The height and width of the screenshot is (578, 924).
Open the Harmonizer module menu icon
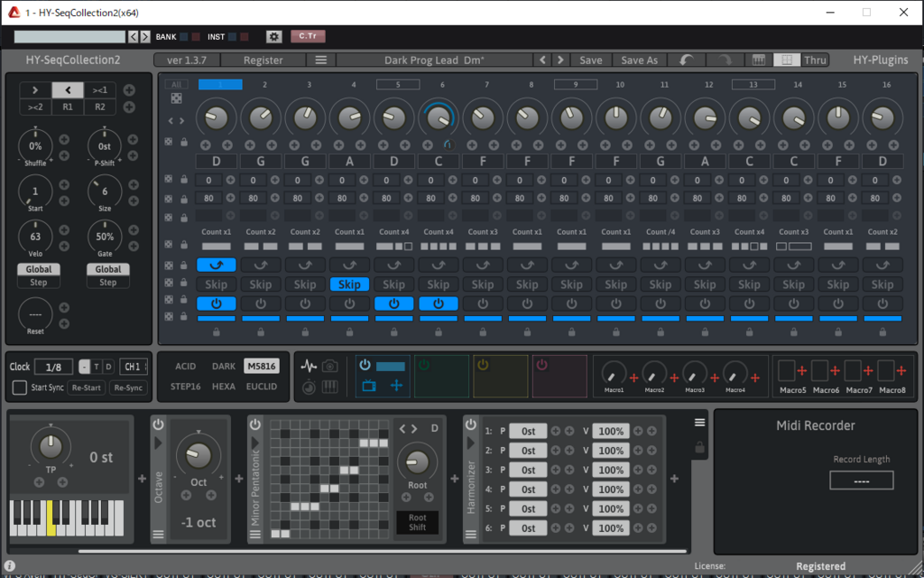(x=470, y=535)
